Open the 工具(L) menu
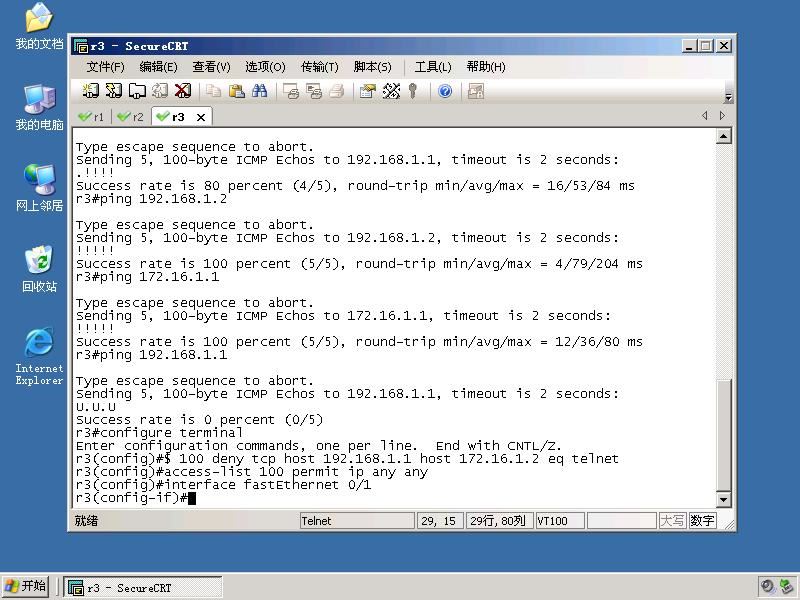Image resolution: width=800 pixels, height=600 pixels. [x=433, y=67]
